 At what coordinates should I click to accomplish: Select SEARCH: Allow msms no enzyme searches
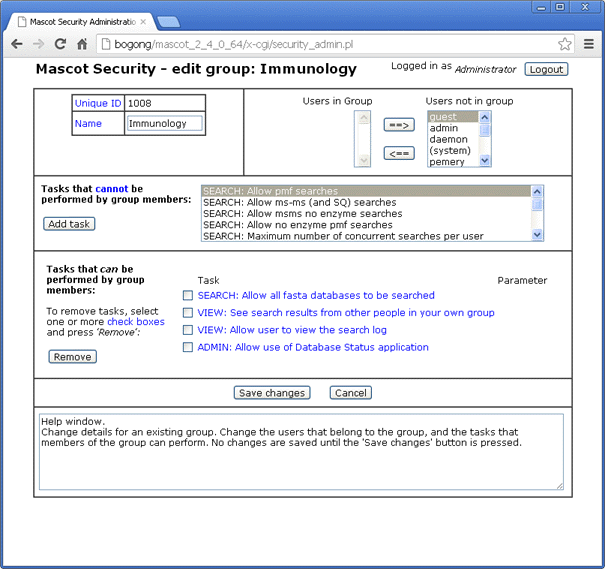pos(367,213)
